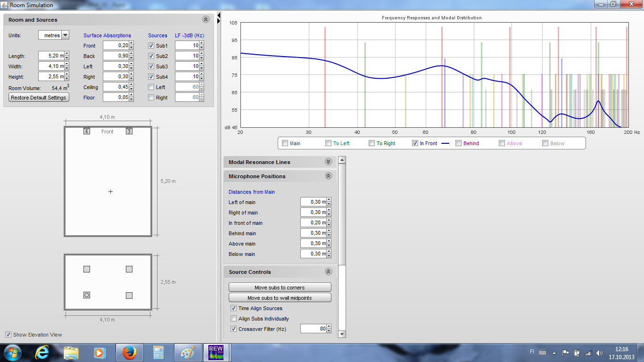
Task: Click subwoofer 4 icon in room plan view
Action: tap(87, 131)
